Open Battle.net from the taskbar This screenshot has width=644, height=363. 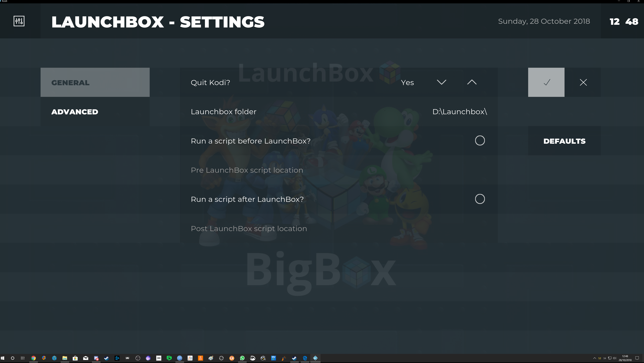[117, 358]
